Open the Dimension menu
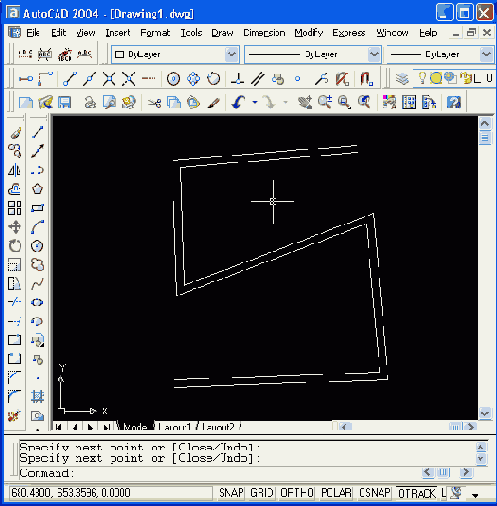497x506 pixels. coord(264,33)
